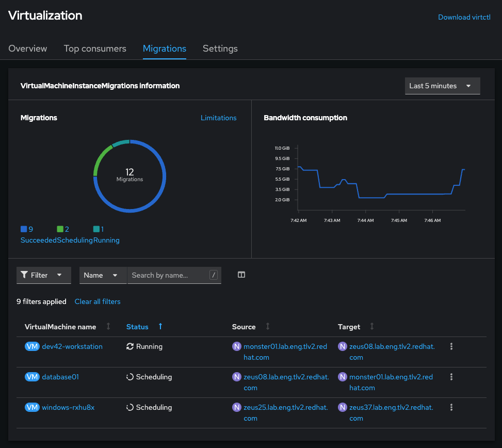Switch to the Overview tab
Image resolution: width=502 pixels, height=448 pixels.
(27, 49)
